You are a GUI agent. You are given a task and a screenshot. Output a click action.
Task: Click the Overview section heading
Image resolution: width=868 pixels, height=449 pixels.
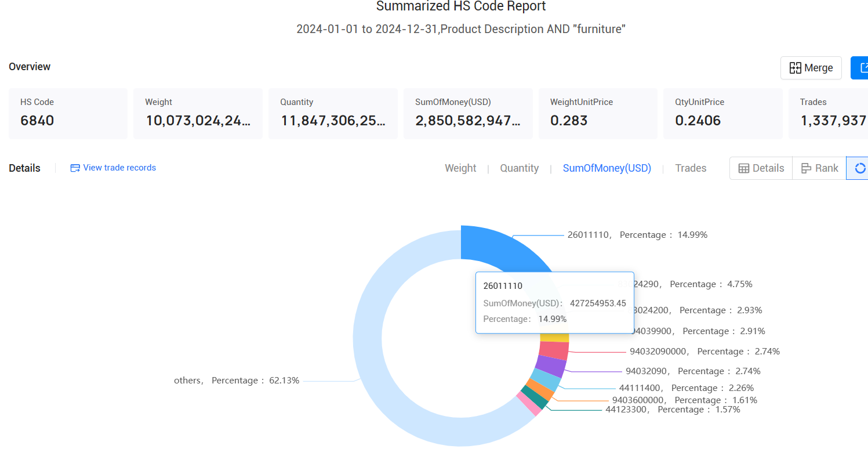point(30,67)
